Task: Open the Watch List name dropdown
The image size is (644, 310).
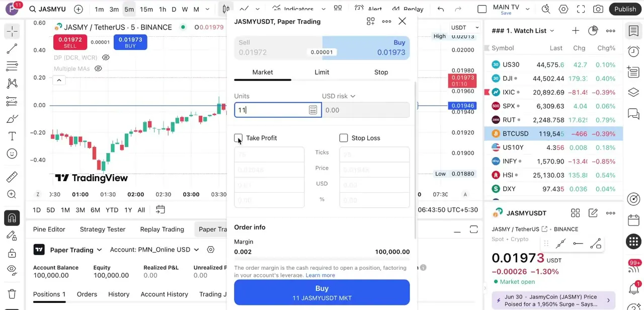Action: (552, 31)
